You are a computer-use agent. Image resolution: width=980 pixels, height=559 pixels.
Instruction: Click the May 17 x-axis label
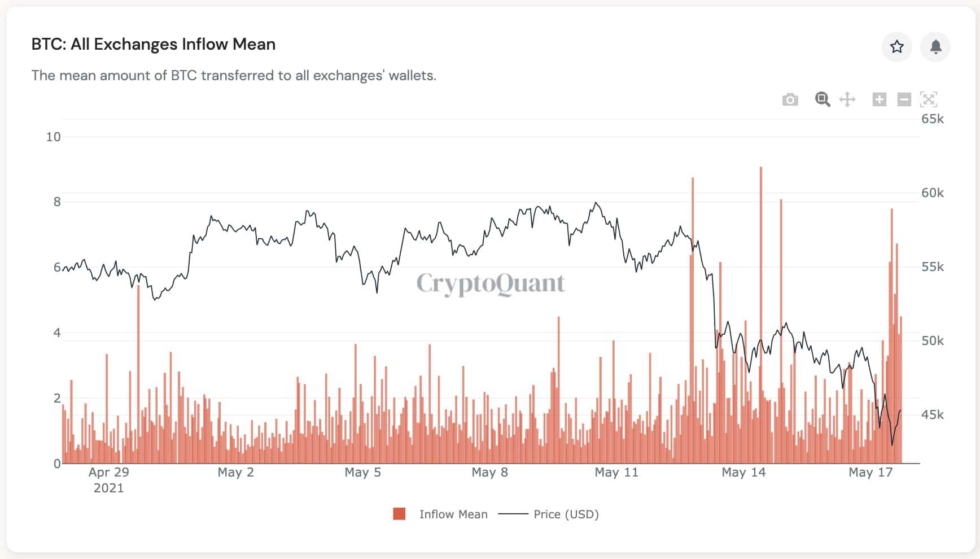[870, 473]
